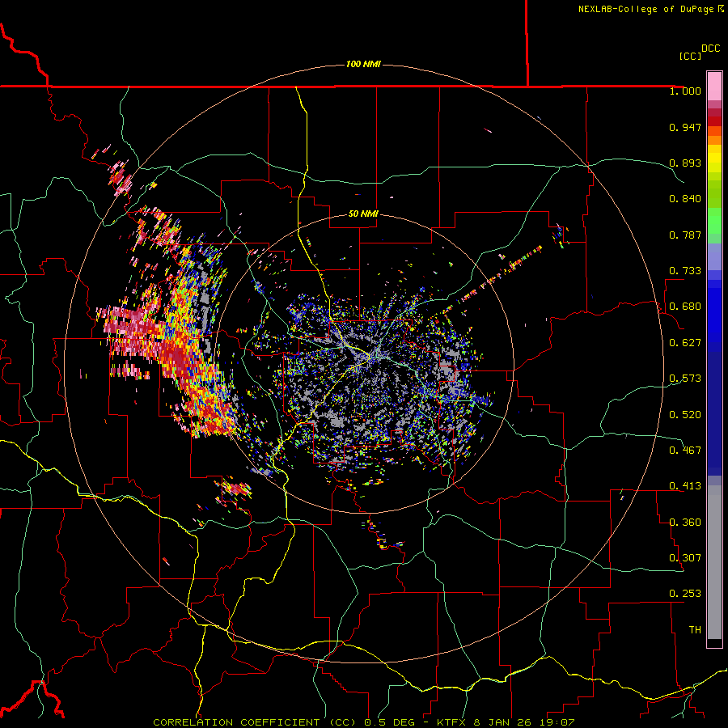Click the TH threshold label on scale
The image size is (728, 728).
click(x=695, y=630)
